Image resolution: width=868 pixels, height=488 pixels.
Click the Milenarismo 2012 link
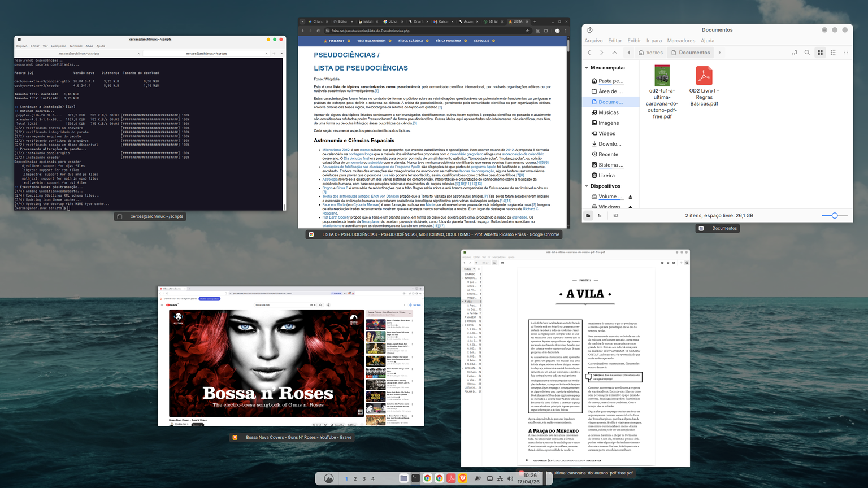[336, 150]
